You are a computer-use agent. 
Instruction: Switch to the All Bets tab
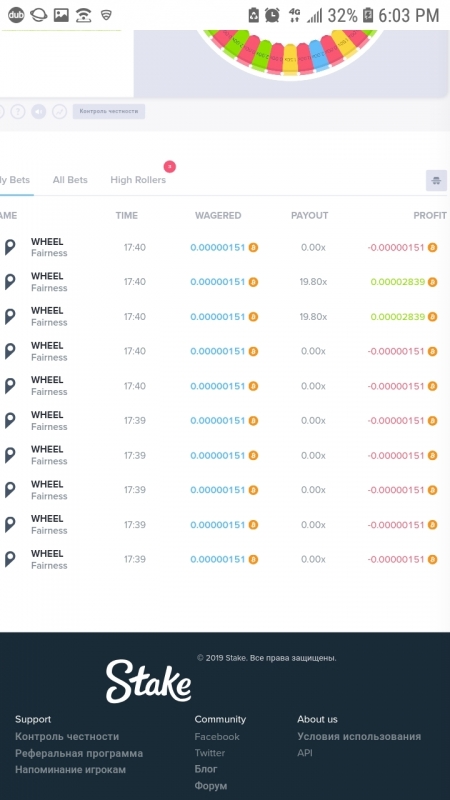click(70, 180)
